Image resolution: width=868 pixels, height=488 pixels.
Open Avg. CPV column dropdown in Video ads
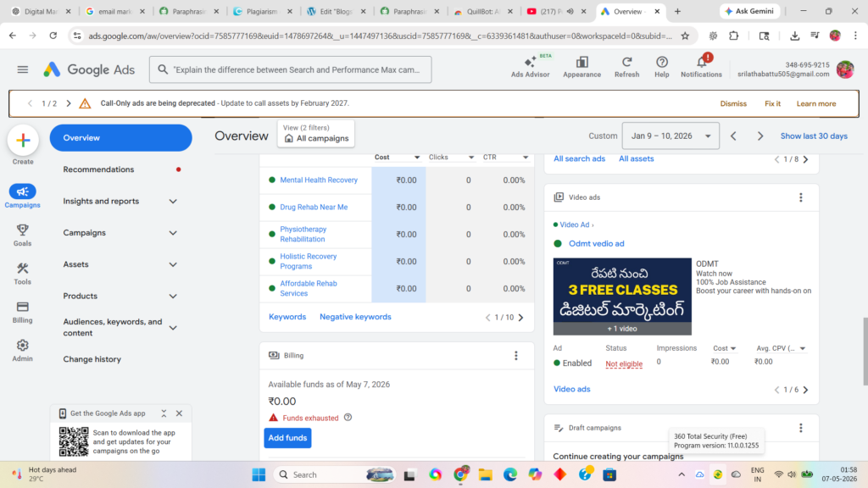pyautogui.click(x=802, y=348)
